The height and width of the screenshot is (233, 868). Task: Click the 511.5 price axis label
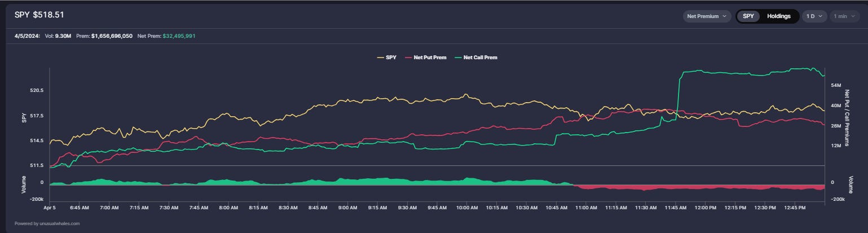[x=37, y=165]
